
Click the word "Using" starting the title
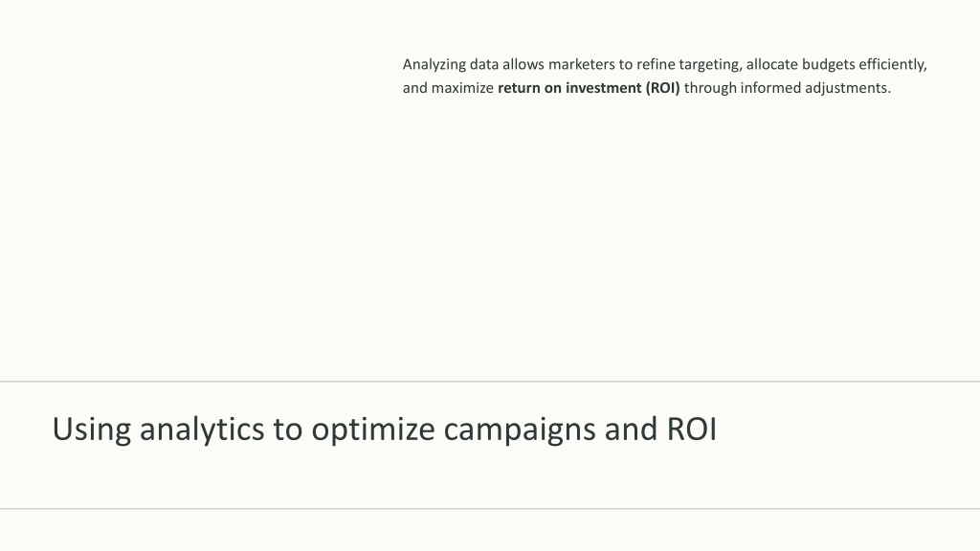tap(91, 430)
